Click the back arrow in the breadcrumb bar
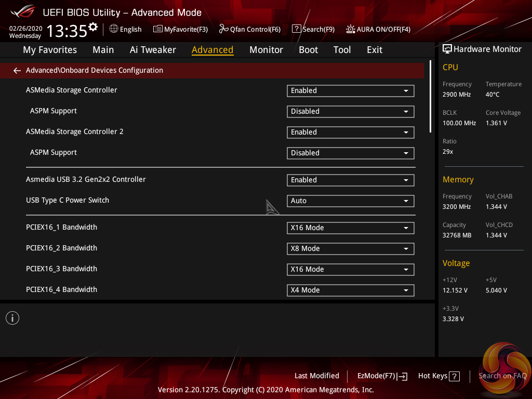532x399 pixels. 17,71
